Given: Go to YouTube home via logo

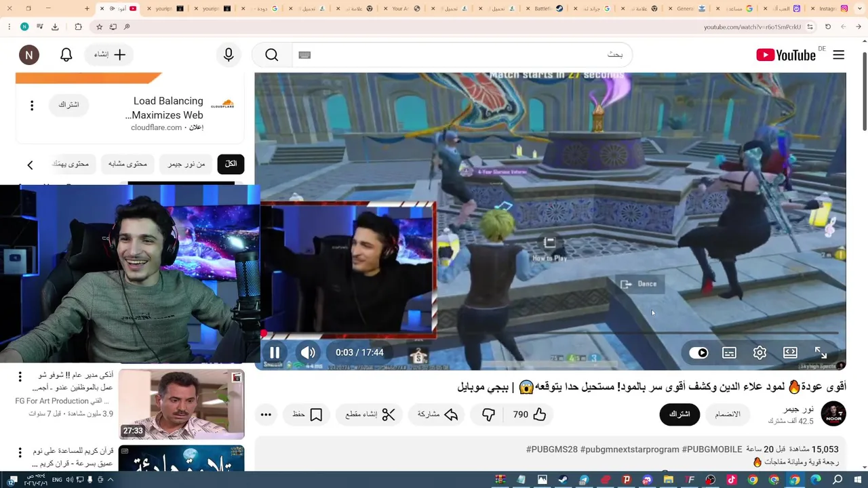Looking at the screenshot, I should pos(786,55).
